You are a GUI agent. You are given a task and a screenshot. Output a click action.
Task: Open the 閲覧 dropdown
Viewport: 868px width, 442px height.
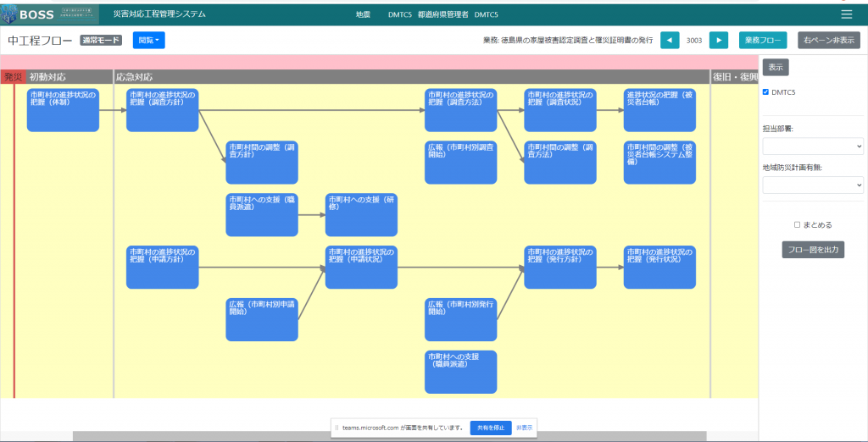148,40
